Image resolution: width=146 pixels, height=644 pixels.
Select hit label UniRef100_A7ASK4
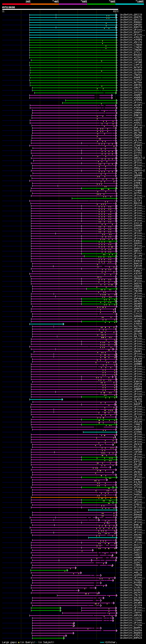131,108
